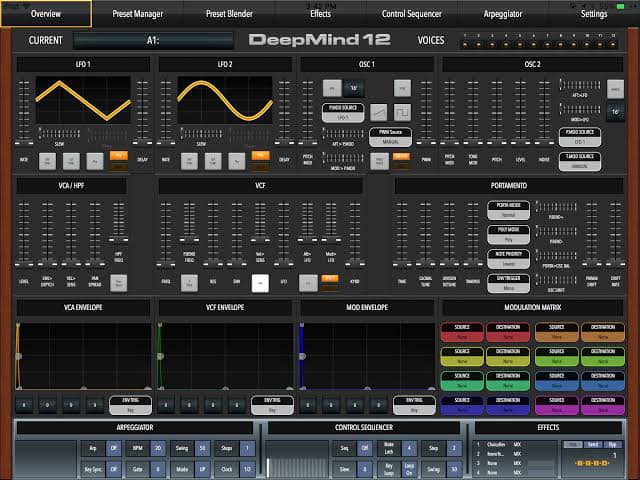Select the square waveform icon in OSC 1
The image size is (640, 480).
point(402,112)
